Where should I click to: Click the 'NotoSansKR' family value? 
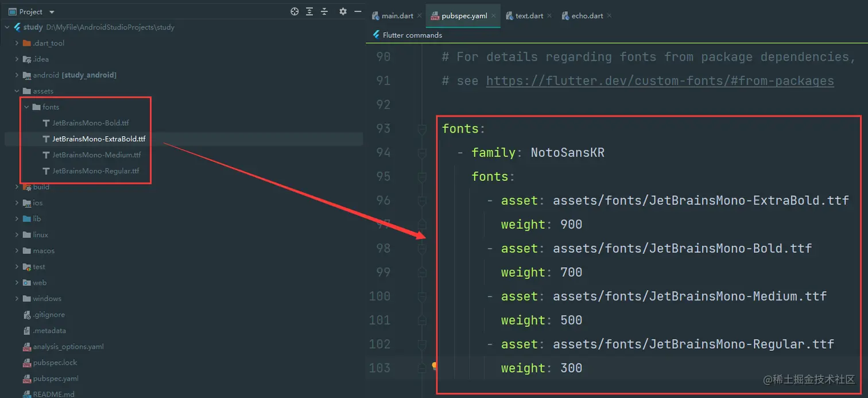pos(567,152)
